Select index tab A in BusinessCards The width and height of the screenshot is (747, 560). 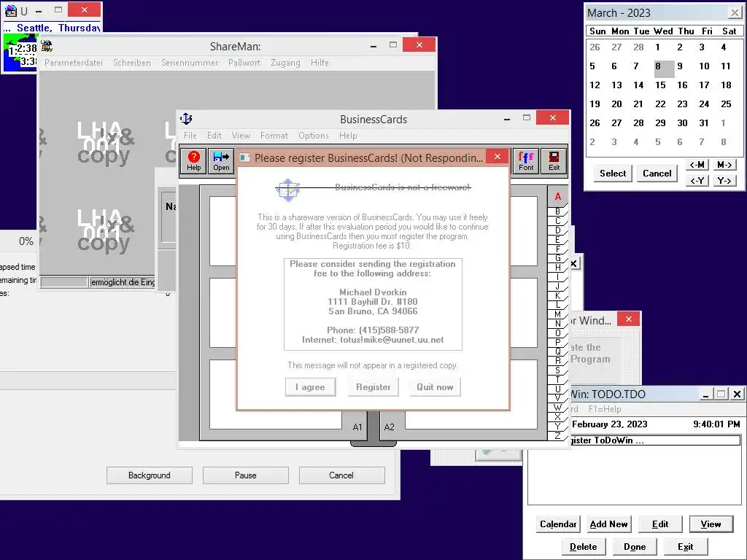[x=557, y=196]
